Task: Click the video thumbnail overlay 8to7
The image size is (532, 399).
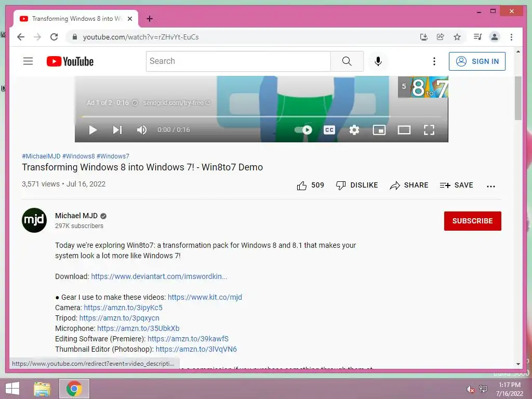Action: click(x=423, y=87)
